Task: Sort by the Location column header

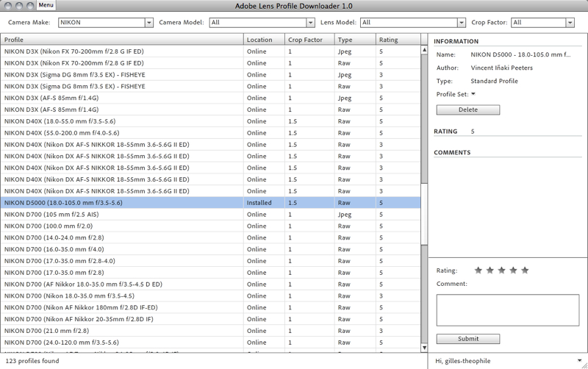Action: pyautogui.click(x=265, y=40)
